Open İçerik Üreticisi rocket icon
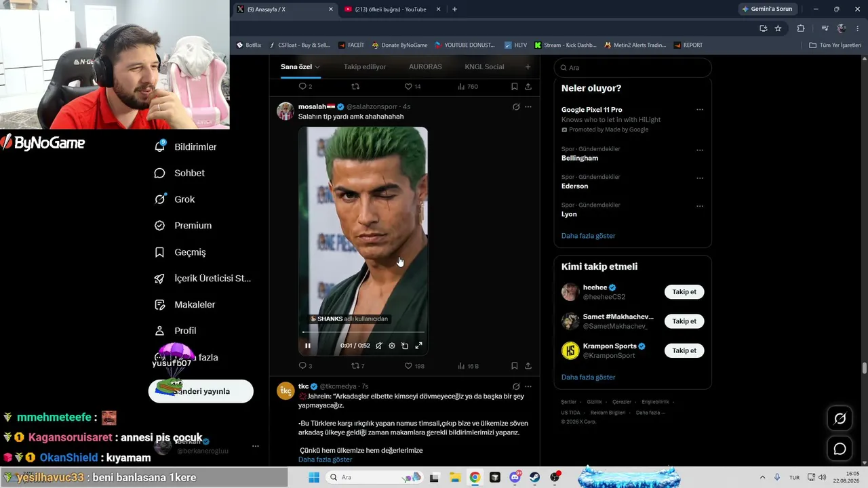 [160, 279]
